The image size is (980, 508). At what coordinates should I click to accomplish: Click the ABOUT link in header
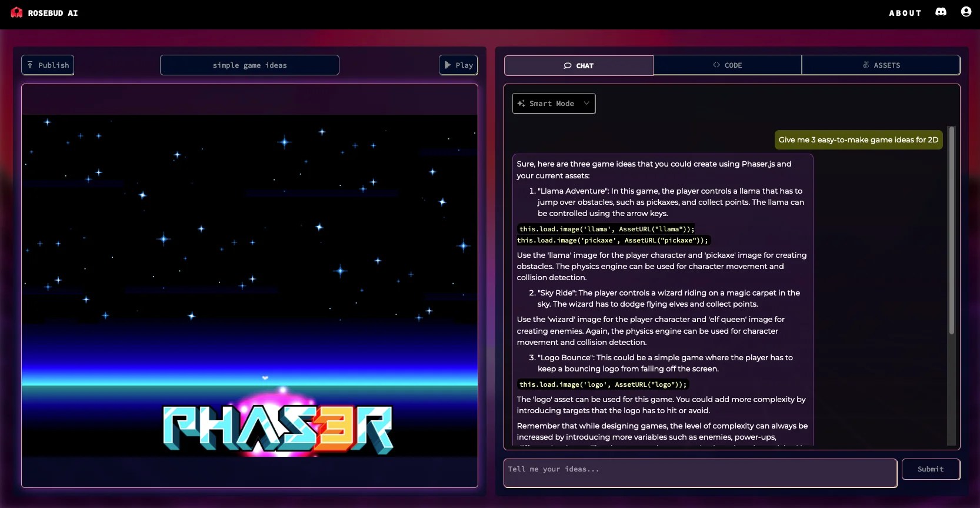tap(905, 13)
